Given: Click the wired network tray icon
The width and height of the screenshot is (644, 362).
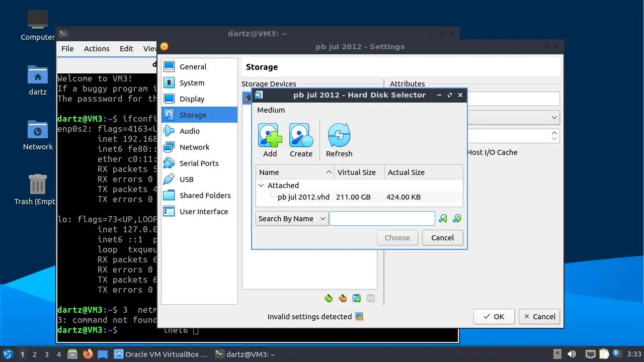Looking at the screenshot, I should click(591, 354).
